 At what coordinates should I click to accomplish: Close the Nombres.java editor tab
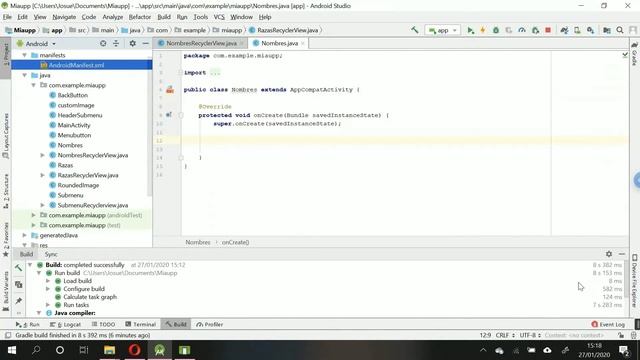pos(302,43)
